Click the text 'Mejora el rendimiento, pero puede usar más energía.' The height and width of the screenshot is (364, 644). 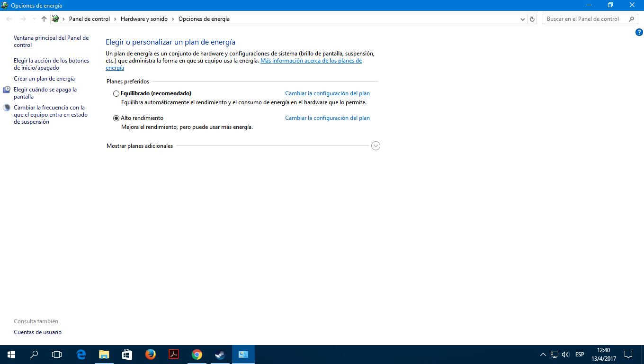(x=187, y=127)
